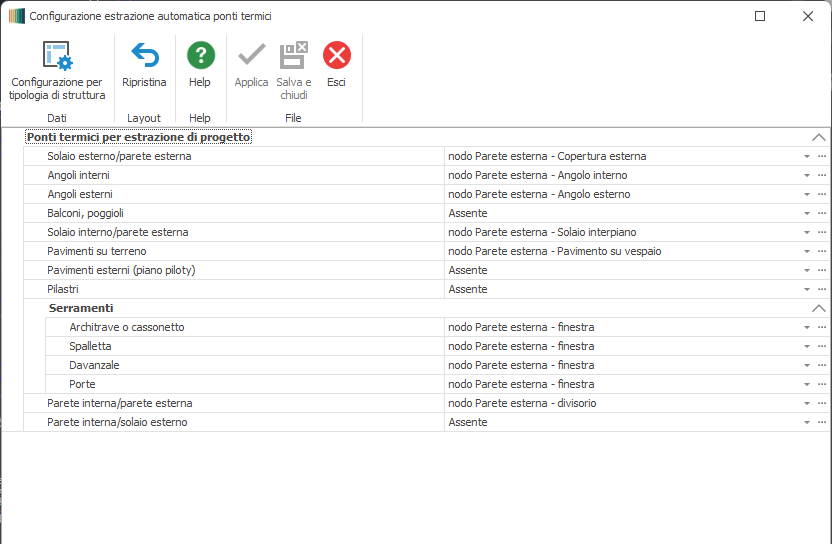832x544 pixels.
Task: Click the red Esci icon
Action: click(x=337, y=56)
